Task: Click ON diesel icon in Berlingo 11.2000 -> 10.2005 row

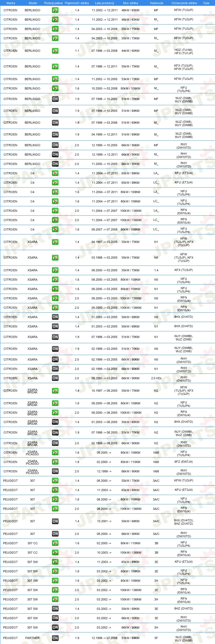Action: pyautogui.click(x=55, y=164)
